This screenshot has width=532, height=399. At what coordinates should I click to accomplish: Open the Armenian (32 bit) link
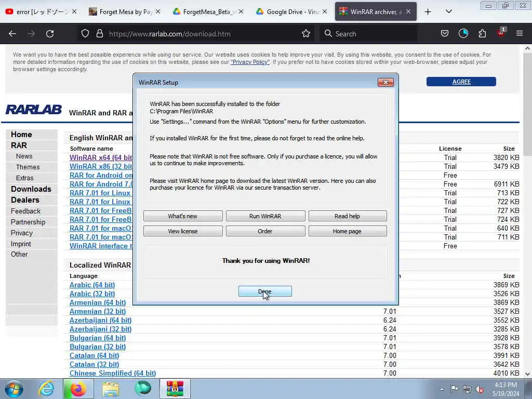click(x=98, y=311)
